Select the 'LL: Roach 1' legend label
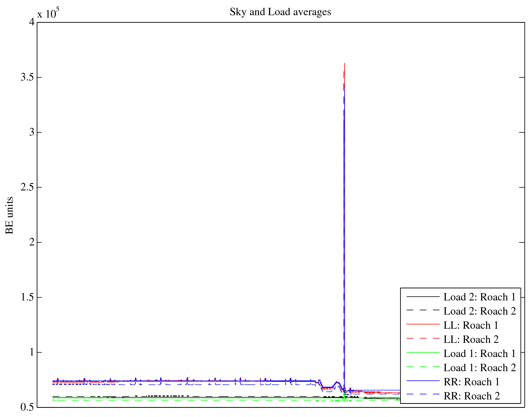532x417 pixels. click(471, 325)
